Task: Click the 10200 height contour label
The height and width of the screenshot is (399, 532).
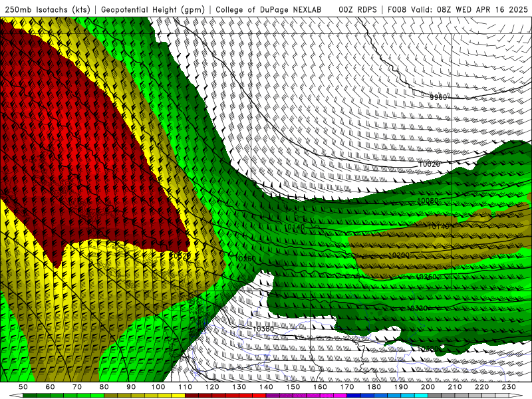Action: coord(399,255)
